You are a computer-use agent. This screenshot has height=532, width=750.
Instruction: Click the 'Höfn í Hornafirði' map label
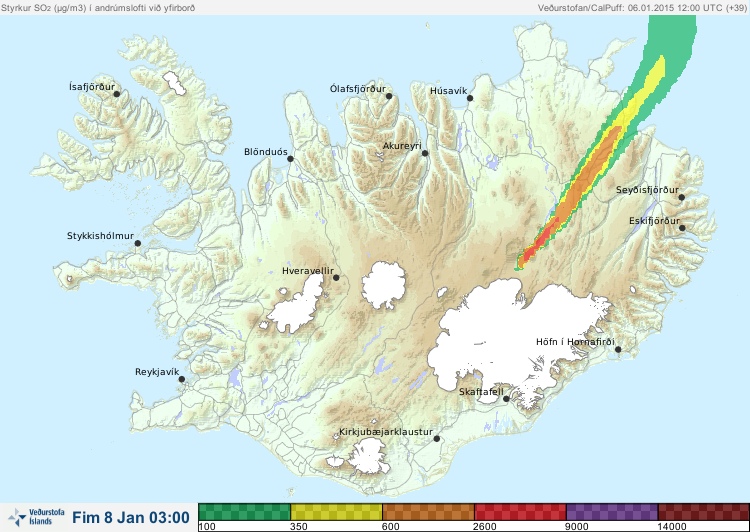575,342
